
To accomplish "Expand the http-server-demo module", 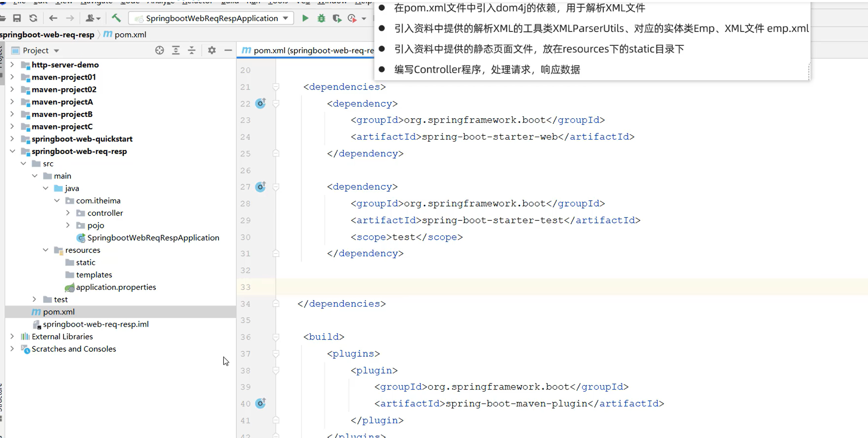I will (x=12, y=64).
